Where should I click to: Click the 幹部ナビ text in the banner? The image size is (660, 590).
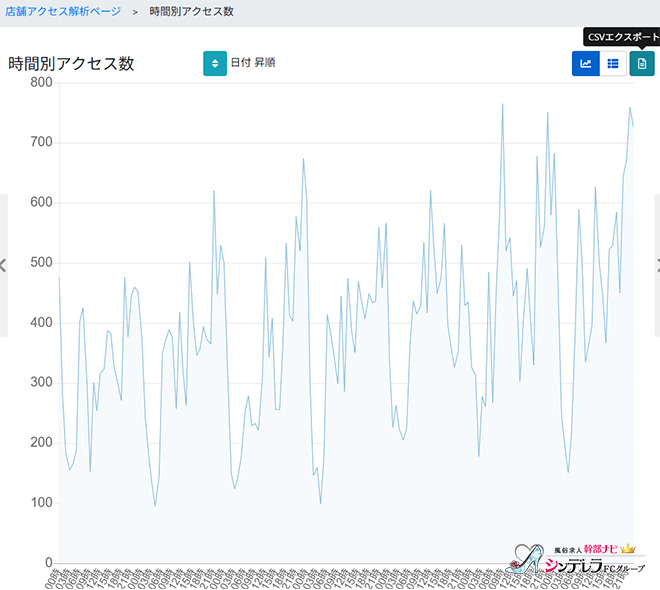tap(601, 549)
